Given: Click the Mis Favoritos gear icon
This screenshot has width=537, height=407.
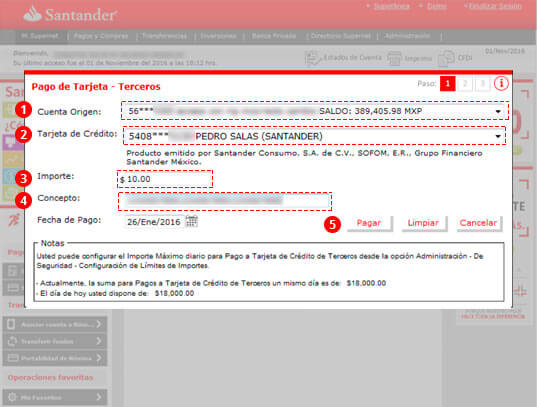Looking at the screenshot, I should point(12,397).
